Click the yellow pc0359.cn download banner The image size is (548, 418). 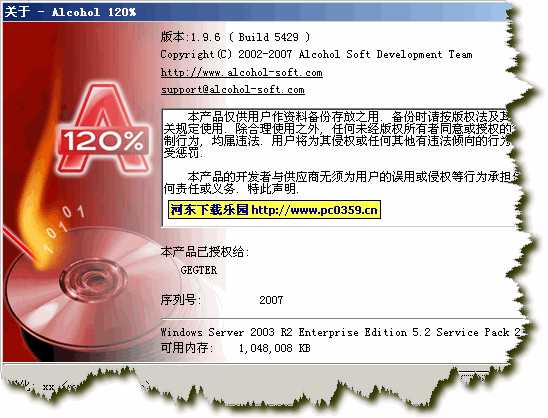pyautogui.click(x=274, y=210)
